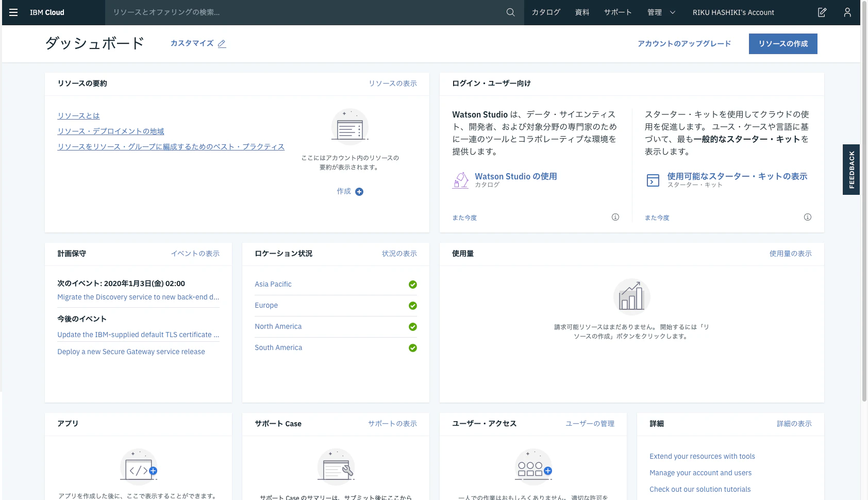Click the vertical page scrollbar
The image size is (868, 500).
point(864,201)
